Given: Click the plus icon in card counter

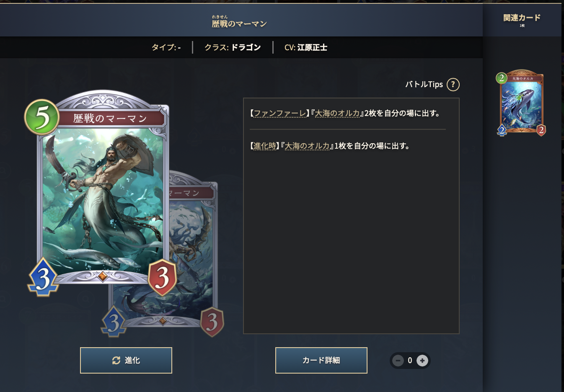Looking at the screenshot, I should coord(422,360).
